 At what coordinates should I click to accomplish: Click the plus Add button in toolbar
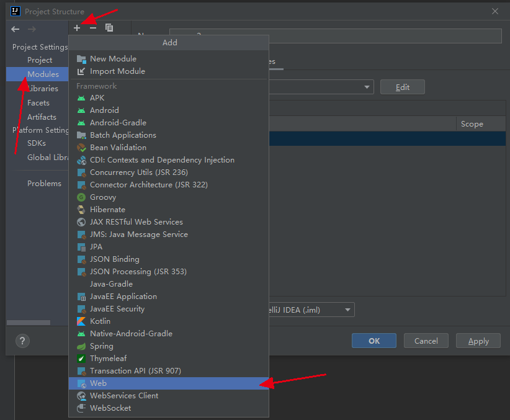[77, 28]
